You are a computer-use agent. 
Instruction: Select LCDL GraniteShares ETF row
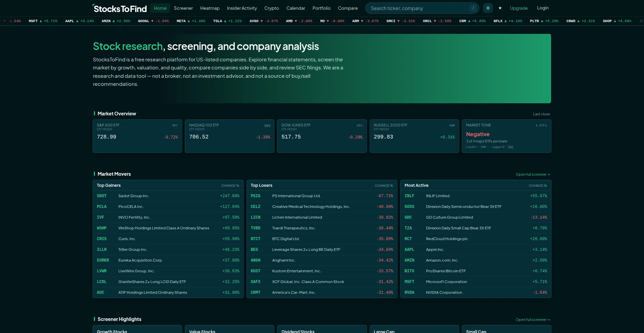(x=168, y=282)
